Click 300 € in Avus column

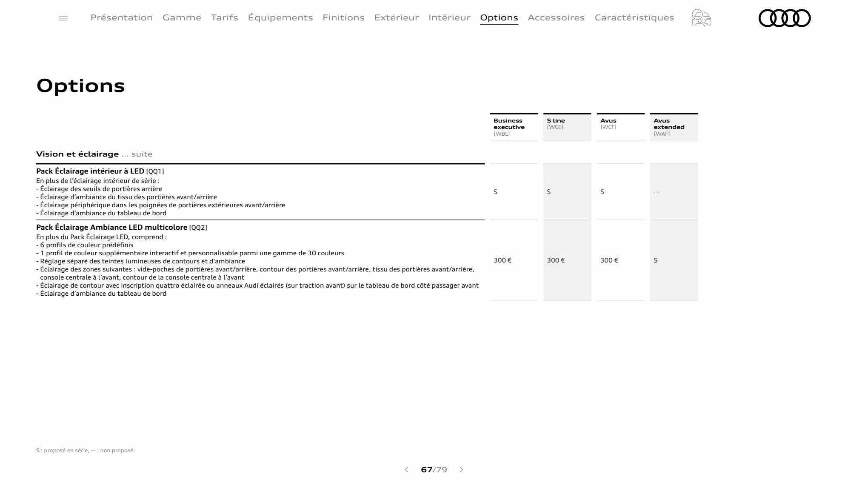coord(609,260)
